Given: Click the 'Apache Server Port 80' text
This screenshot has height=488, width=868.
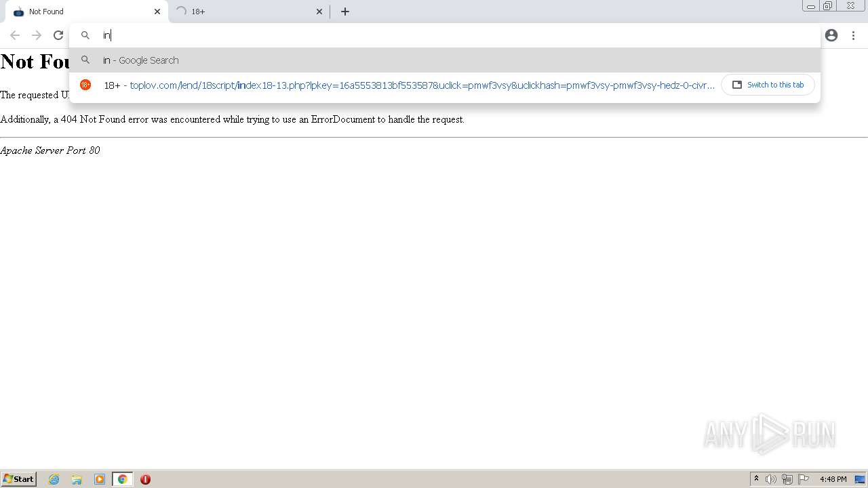Looking at the screenshot, I should 50,150.
